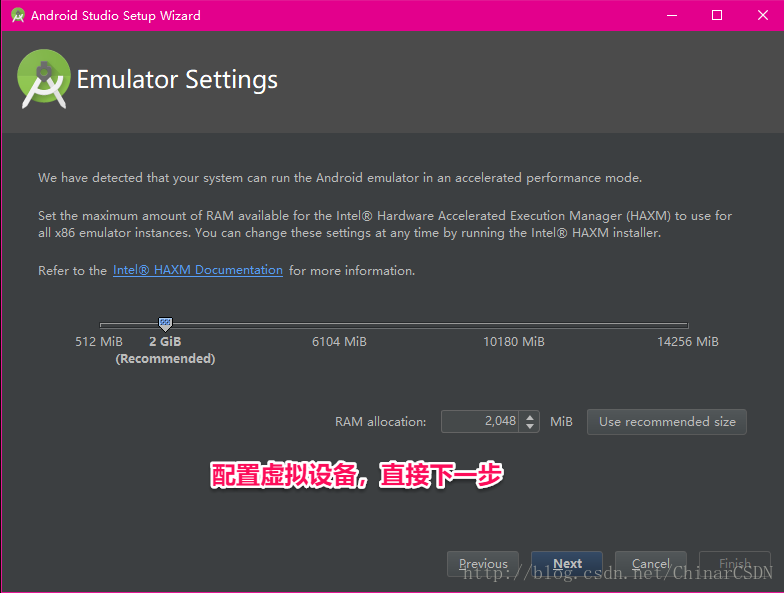
Task: Click the 2 GiB Recommended label
Action: coord(165,350)
